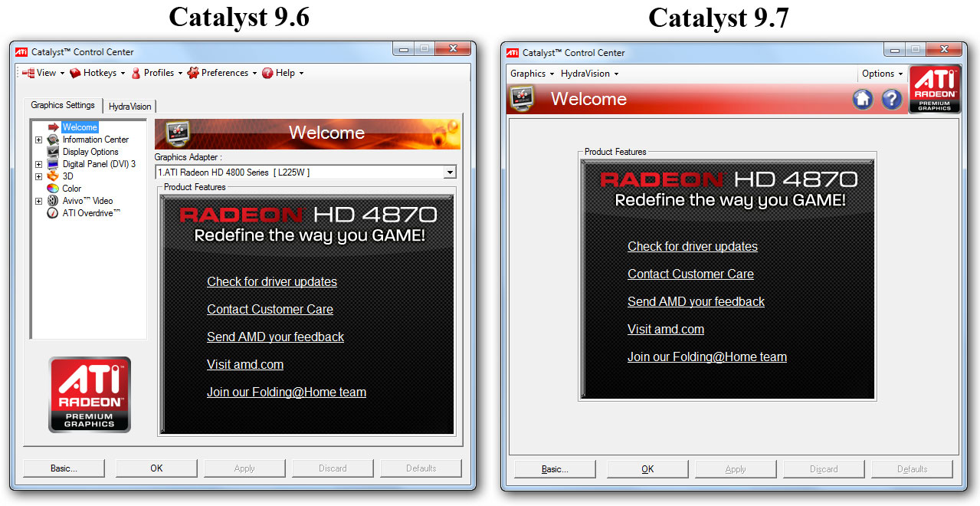Click the red Help icon in 9.6 toolbar
980x506 pixels.
[x=267, y=73]
